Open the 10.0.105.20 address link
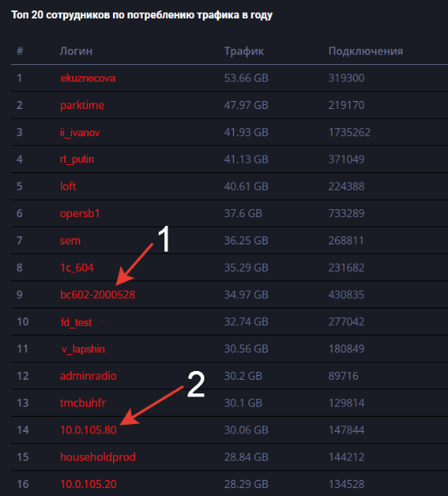 click(88, 484)
